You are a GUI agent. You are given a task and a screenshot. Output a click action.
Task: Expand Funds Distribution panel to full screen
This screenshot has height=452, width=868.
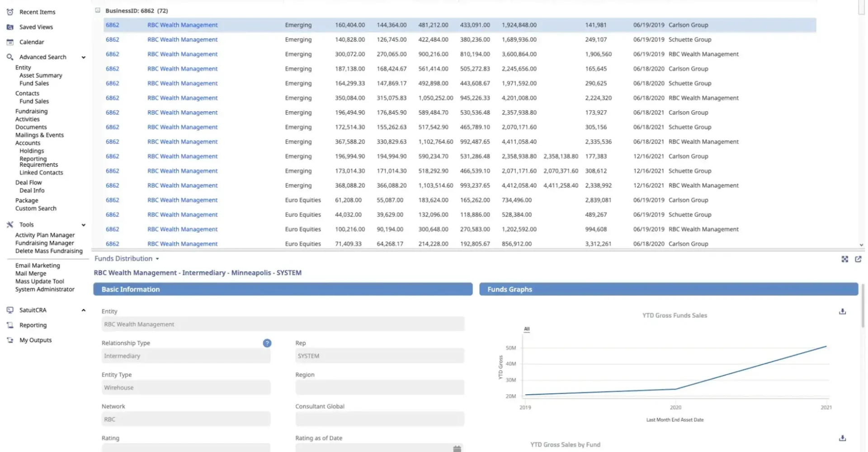[844, 259]
